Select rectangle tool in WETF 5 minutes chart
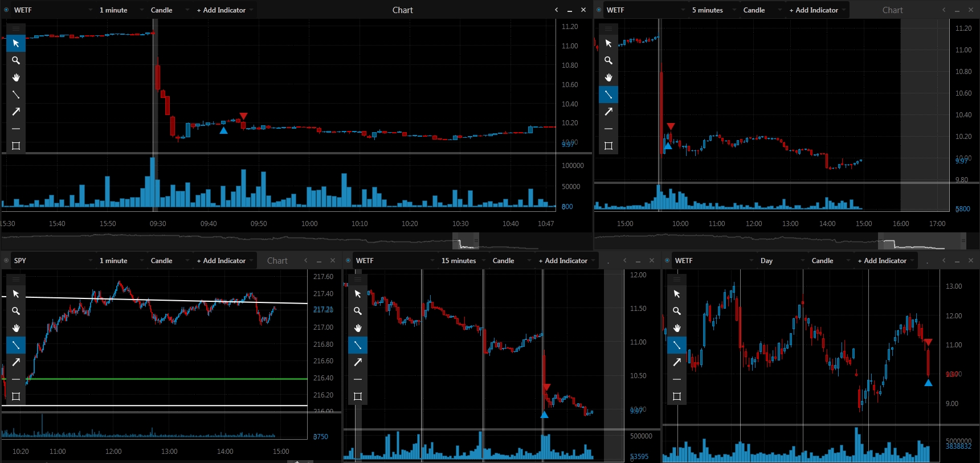Screen dimensions: 980x463 click(x=609, y=146)
